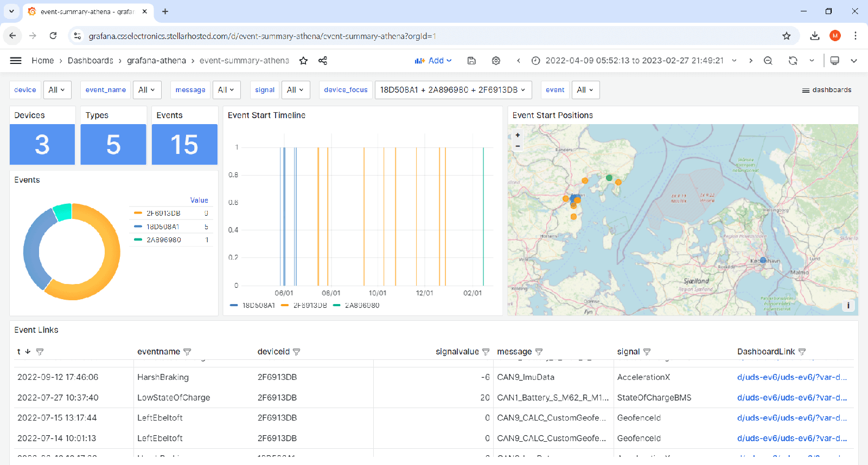Image resolution: width=868 pixels, height=465 pixels.
Task: Zoom in on the map
Action: coord(518,135)
